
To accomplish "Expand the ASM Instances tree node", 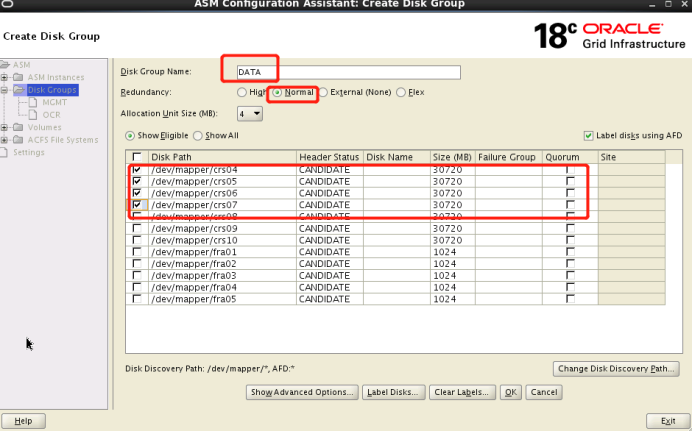I will pyautogui.click(x=4, y=77).
